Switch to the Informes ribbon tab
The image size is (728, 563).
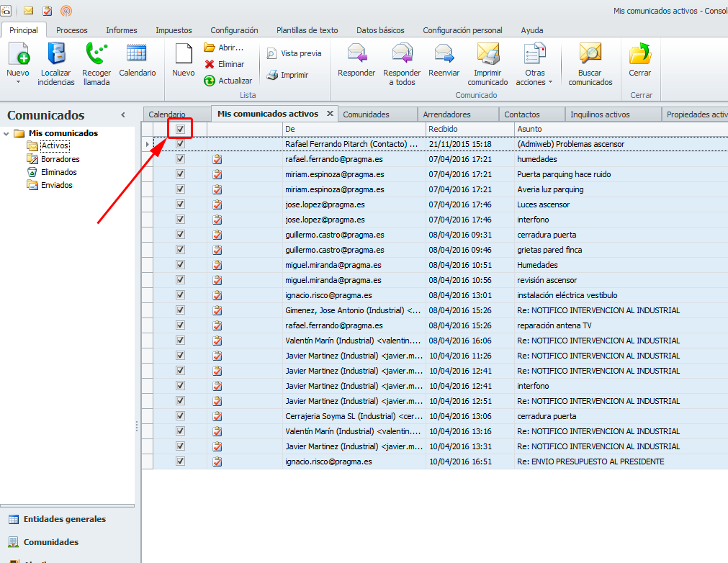tap(121, 30)
